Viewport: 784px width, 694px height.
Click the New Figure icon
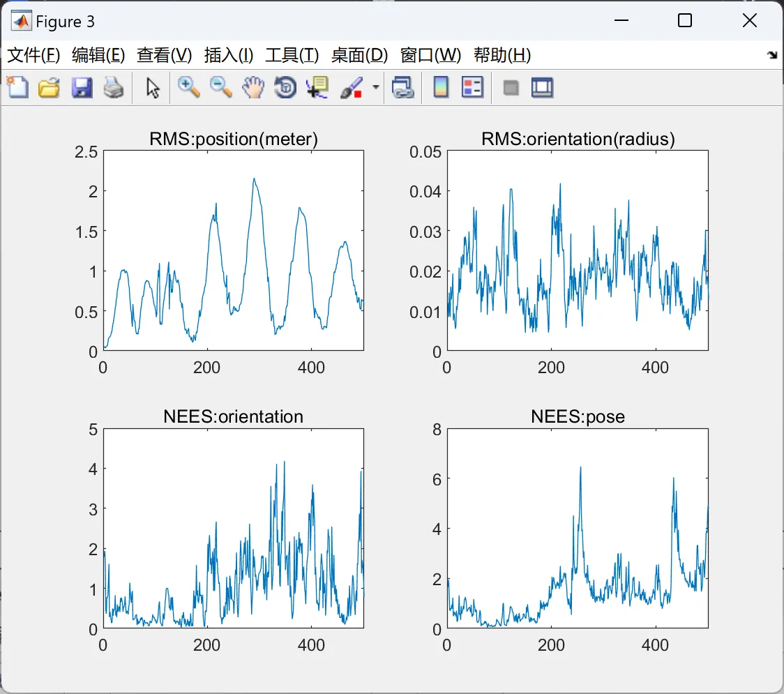point(18,87)
